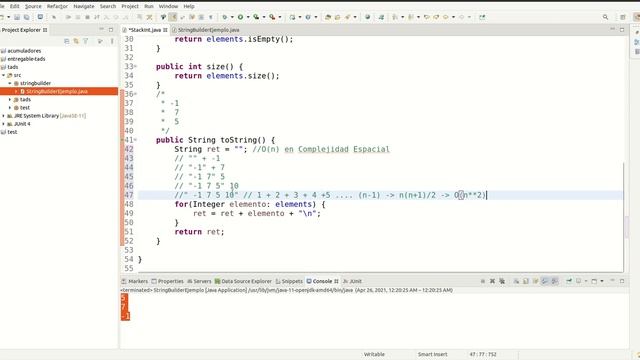
Task: Clear the console with Clear Console icon
Action: [516, 281]
